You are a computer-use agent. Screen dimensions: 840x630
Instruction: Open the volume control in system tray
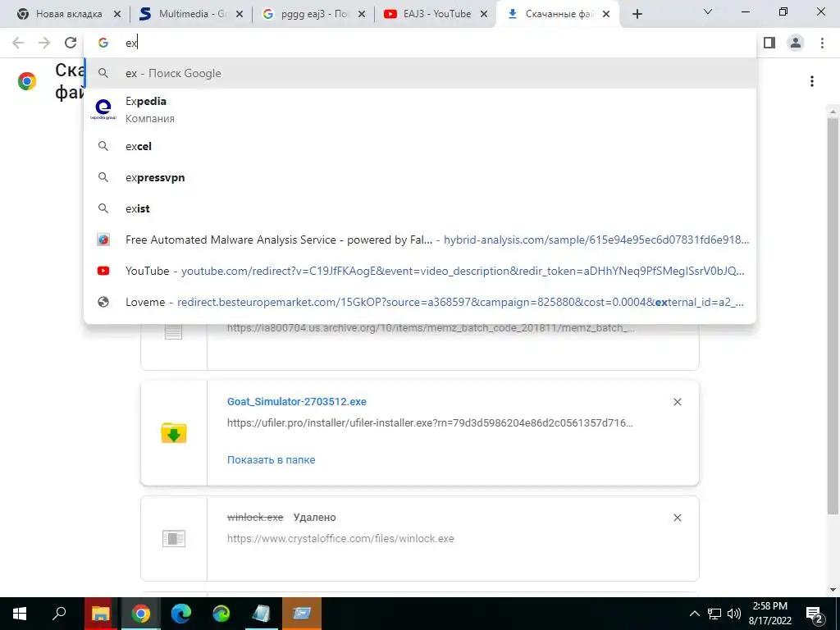734,614
